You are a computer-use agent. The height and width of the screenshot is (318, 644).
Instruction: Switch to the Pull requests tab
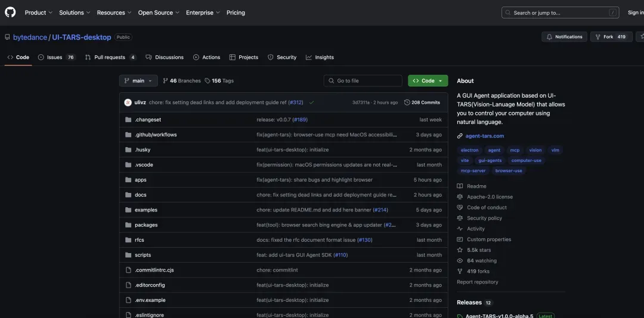click(x=111, y=57)
